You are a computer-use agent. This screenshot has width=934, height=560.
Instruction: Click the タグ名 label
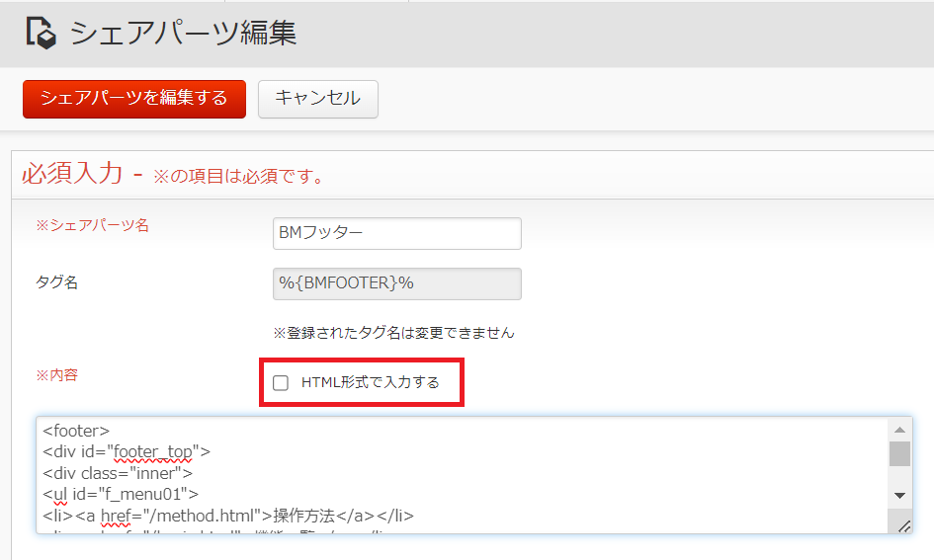pyautogui.click(x=57, y=282)
